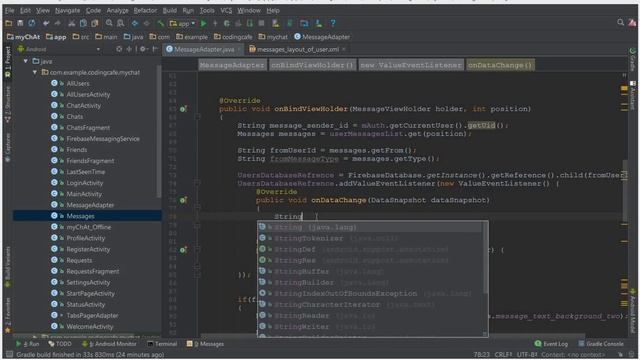Image resolution: width=640 pixels, height=360 pixels.
Task: Select AllUsers class in project tree
Action: pos(78,83)
